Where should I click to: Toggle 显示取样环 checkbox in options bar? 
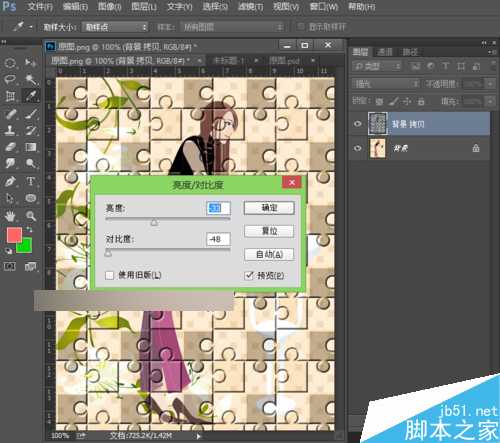pos(301,27)
